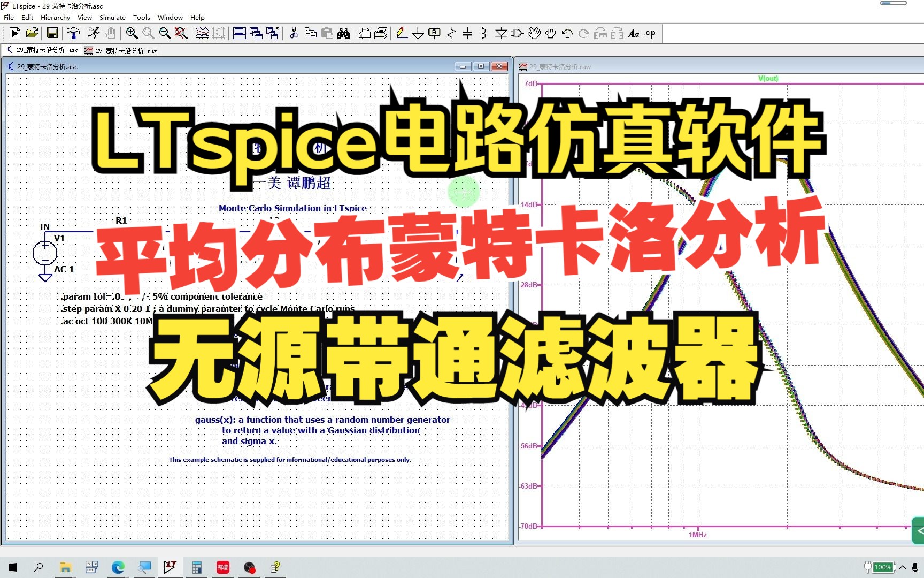Click the Mirror component icon

[617, 34]
